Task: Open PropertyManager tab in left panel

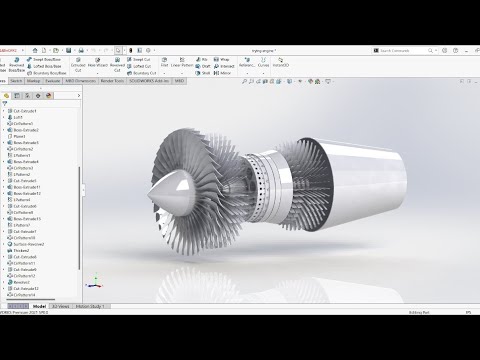Action: point(17,96)
